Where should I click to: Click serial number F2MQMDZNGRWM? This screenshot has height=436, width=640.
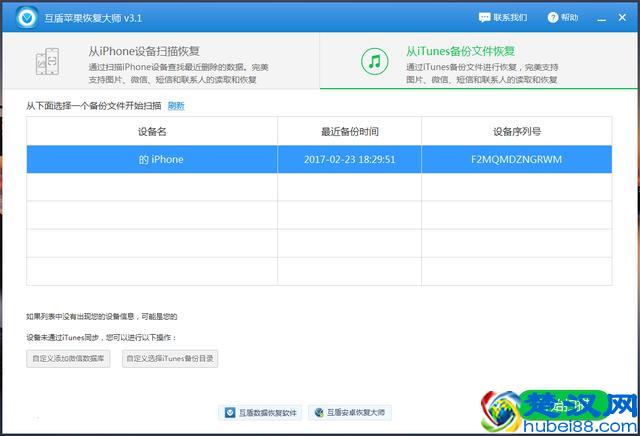tap(516, 159)
